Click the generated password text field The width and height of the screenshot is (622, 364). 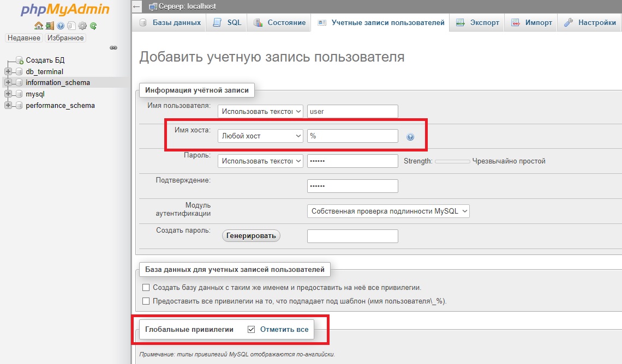pyautogui.click(x=352, y=236)
